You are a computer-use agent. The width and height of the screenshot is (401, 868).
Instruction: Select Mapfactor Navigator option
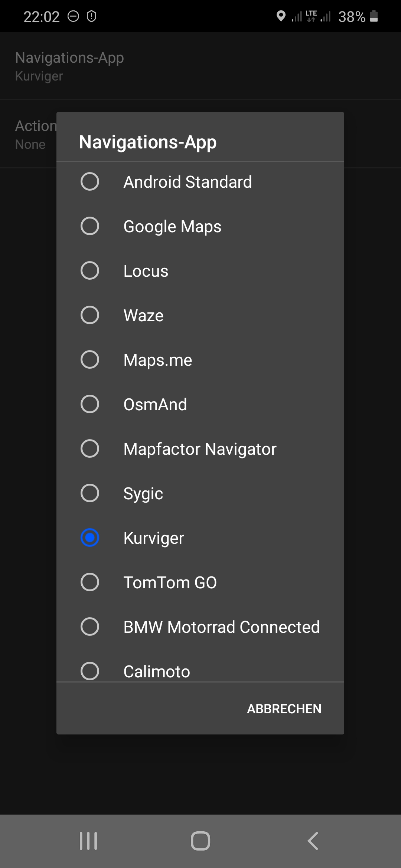tap(90, 449)
